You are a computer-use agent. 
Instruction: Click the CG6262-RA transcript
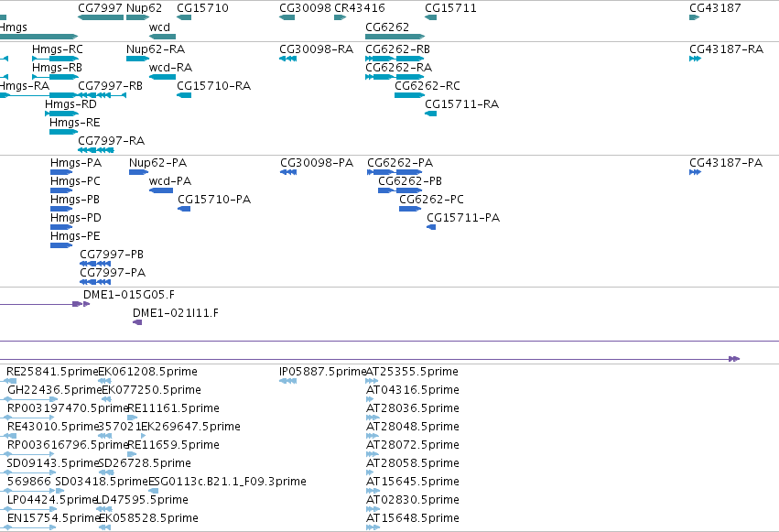[x=395, y=77]
